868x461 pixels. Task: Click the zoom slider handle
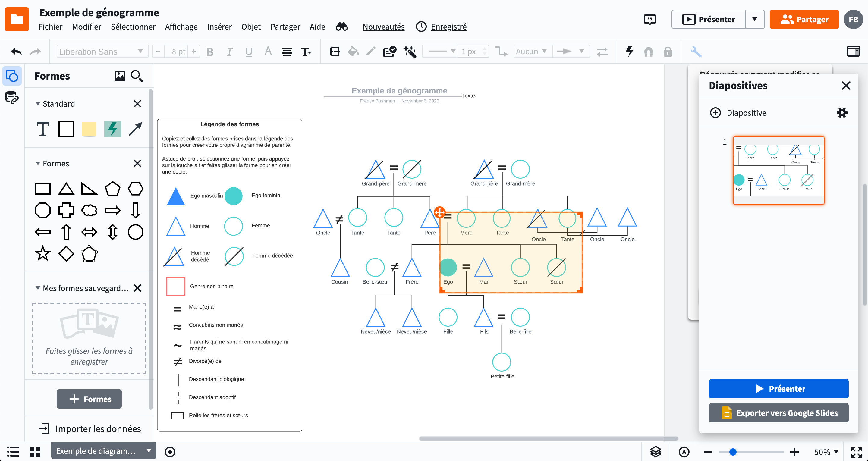[733, 452]
